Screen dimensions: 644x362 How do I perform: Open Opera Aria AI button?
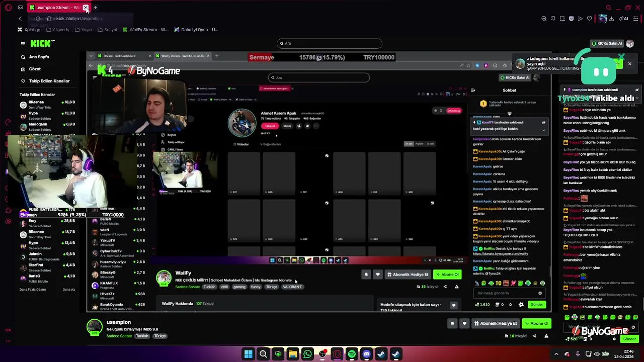click(624, 19)
